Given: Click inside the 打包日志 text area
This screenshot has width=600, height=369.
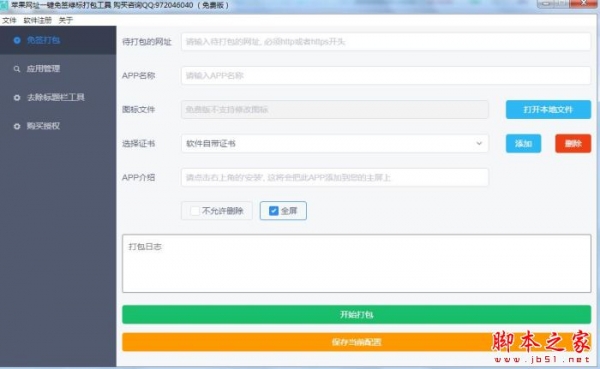Looking at the screenshot, I should coord(357,264).
